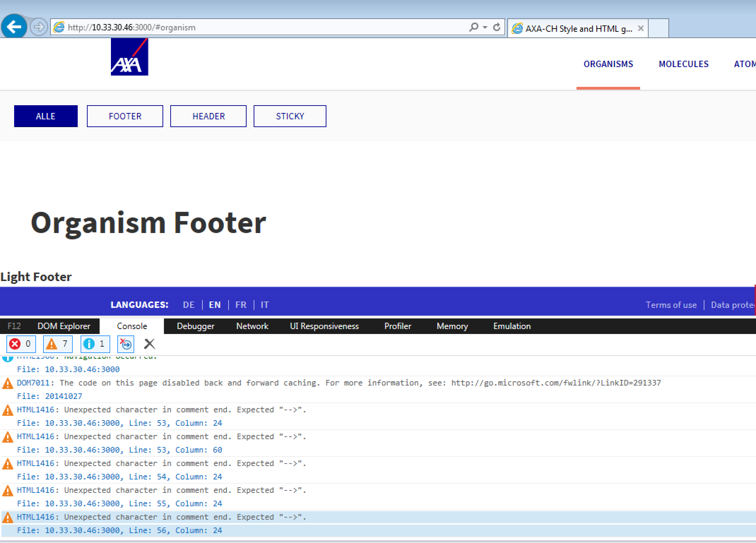Select ORGANISMS in the top navigation
Image resolution: width=756 pixels, height=543 pixels.
(x=608, y=64)
